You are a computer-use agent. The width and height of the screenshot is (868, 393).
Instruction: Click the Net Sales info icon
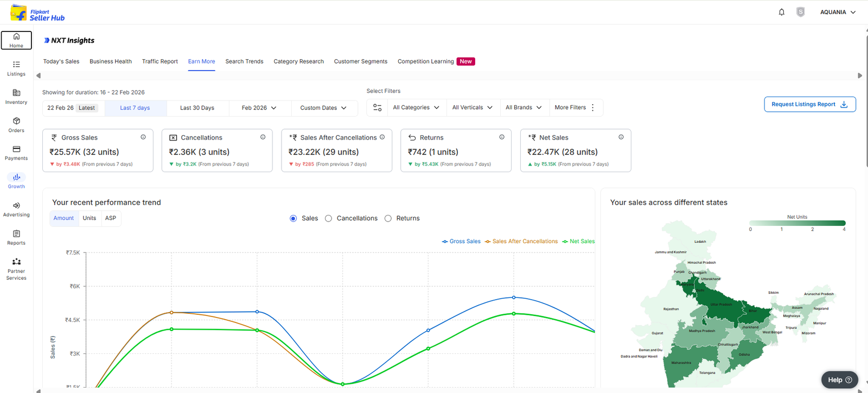coord(621,137)
